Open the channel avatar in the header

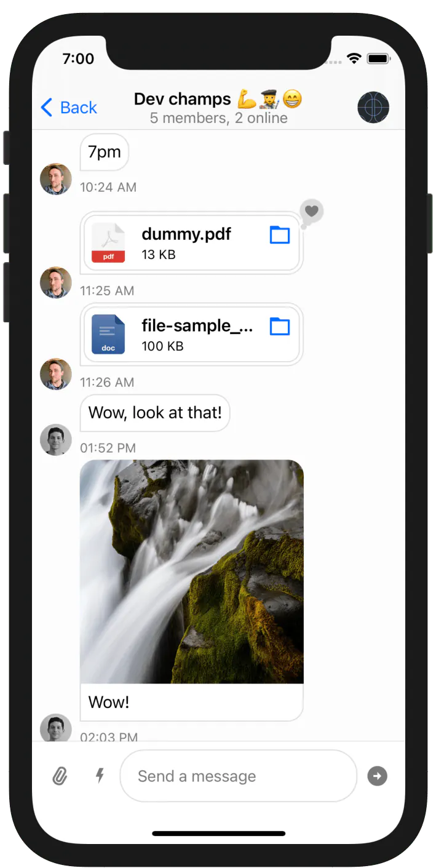tap(373, 108)
